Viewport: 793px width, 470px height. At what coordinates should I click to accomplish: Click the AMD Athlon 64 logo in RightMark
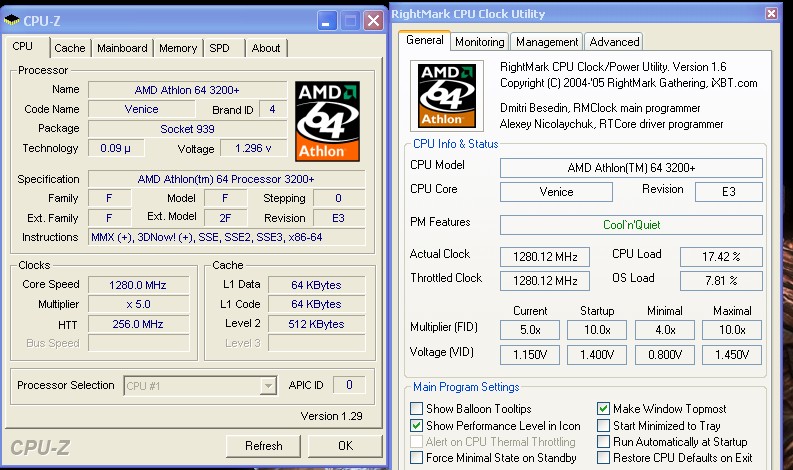[447, 96]
